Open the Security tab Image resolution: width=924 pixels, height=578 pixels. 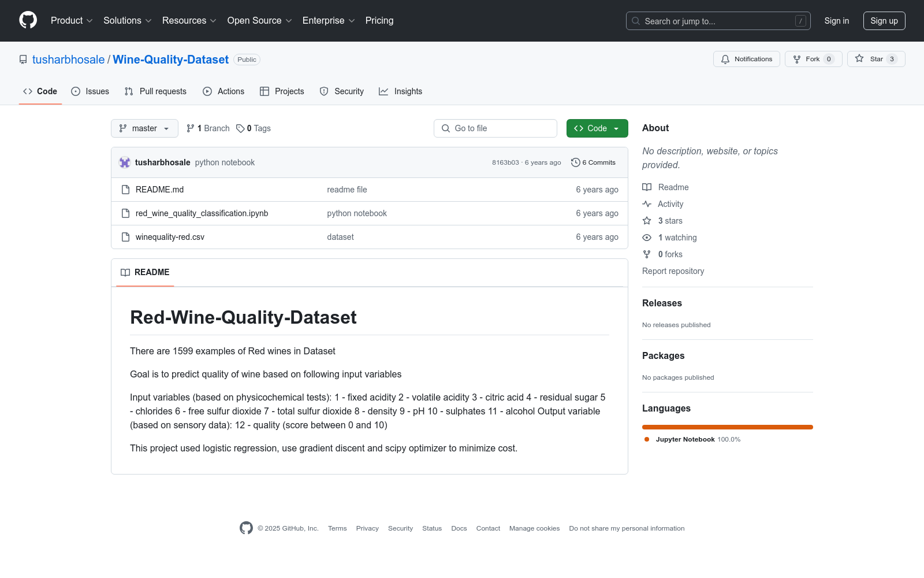pos(342,91)
